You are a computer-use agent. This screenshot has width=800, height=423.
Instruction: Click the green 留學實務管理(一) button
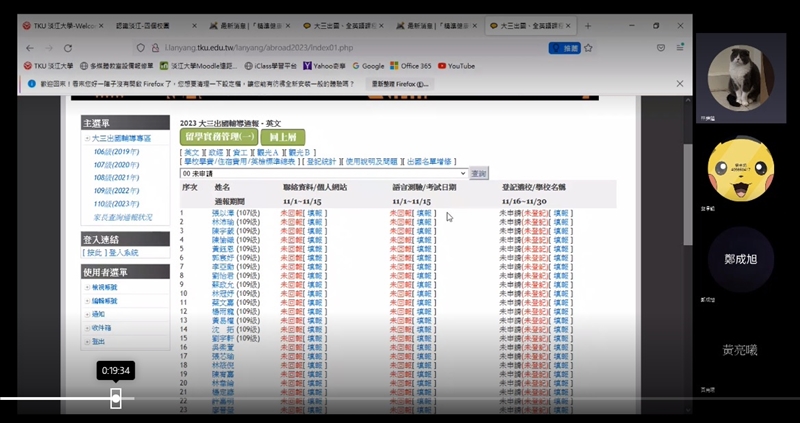219,136
